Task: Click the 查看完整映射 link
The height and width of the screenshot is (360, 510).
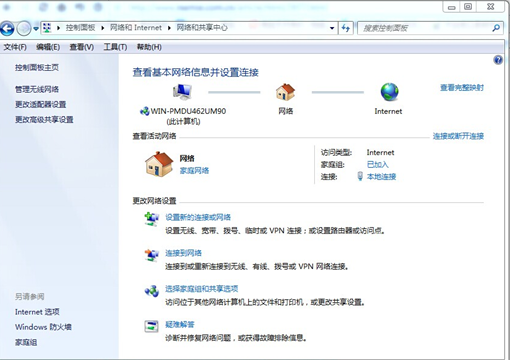Action: [462, 88]
